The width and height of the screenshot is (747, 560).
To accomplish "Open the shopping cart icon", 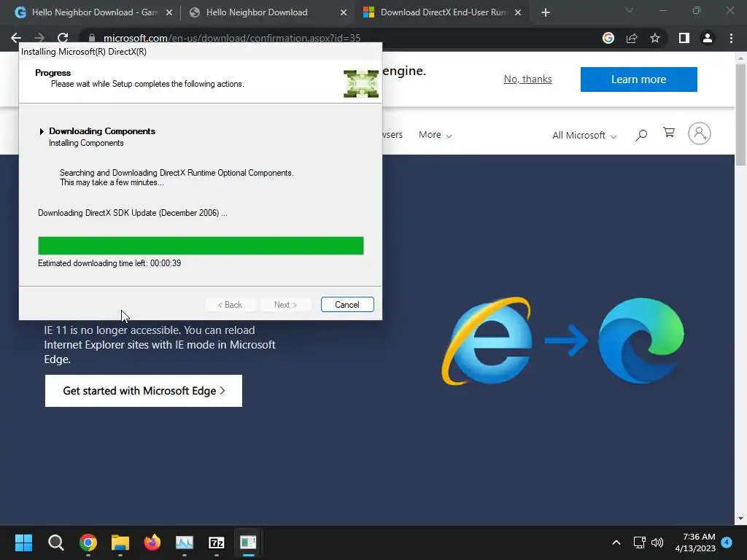I will tap(669, 133).
